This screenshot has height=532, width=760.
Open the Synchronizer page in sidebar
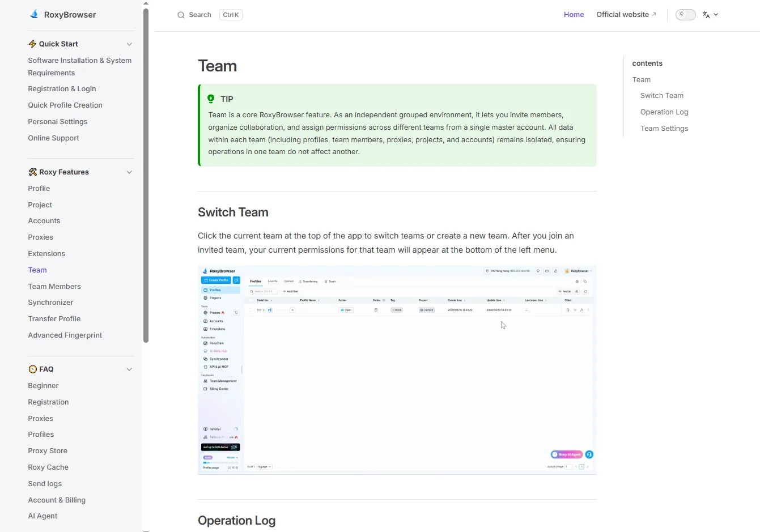point(50,303)
